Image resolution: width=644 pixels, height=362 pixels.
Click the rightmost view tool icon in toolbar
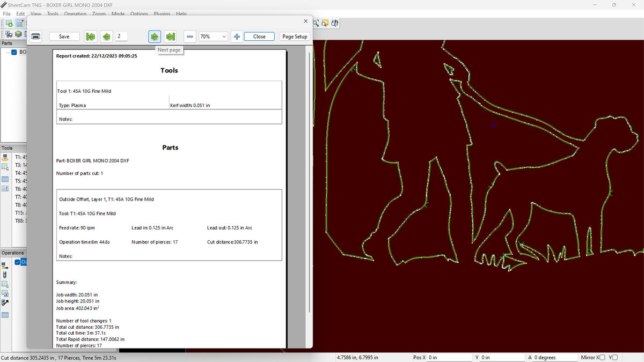click(x=335, y=23)
